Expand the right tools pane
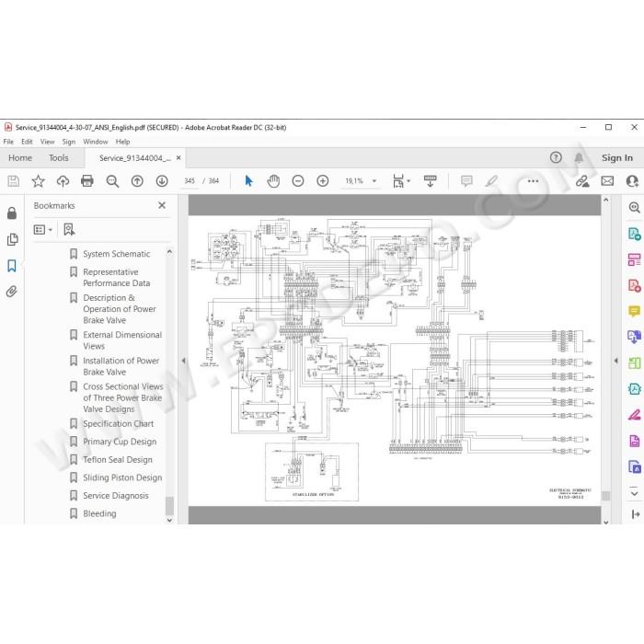Viewport: 644px width, 644px height. (636, 514)
